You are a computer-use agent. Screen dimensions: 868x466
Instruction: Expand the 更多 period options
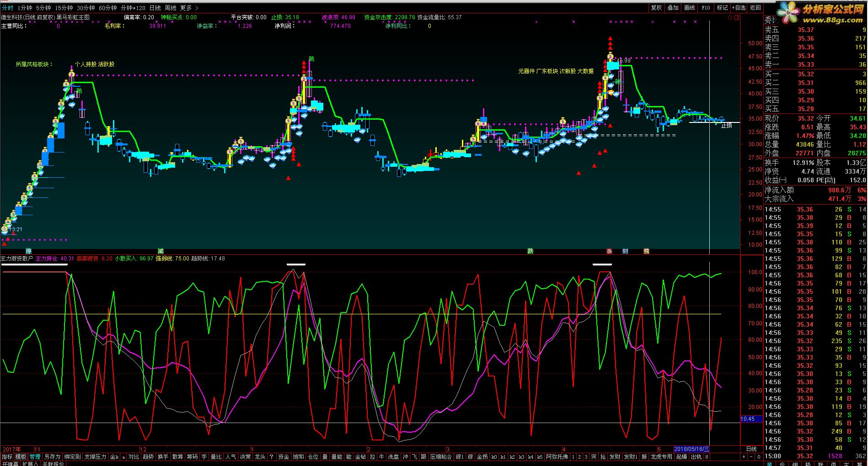point(188,8)
